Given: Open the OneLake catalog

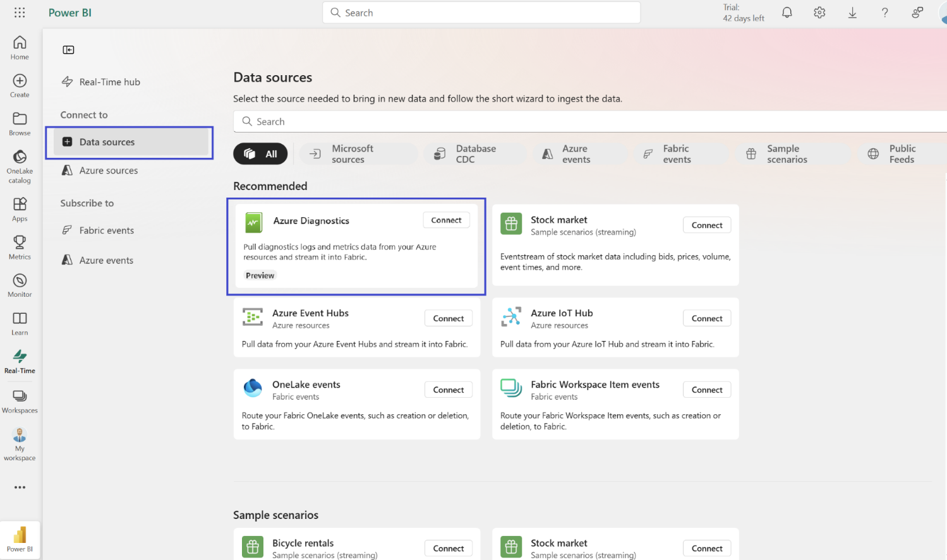Looking at the screenshot, I should coord(19,164).
